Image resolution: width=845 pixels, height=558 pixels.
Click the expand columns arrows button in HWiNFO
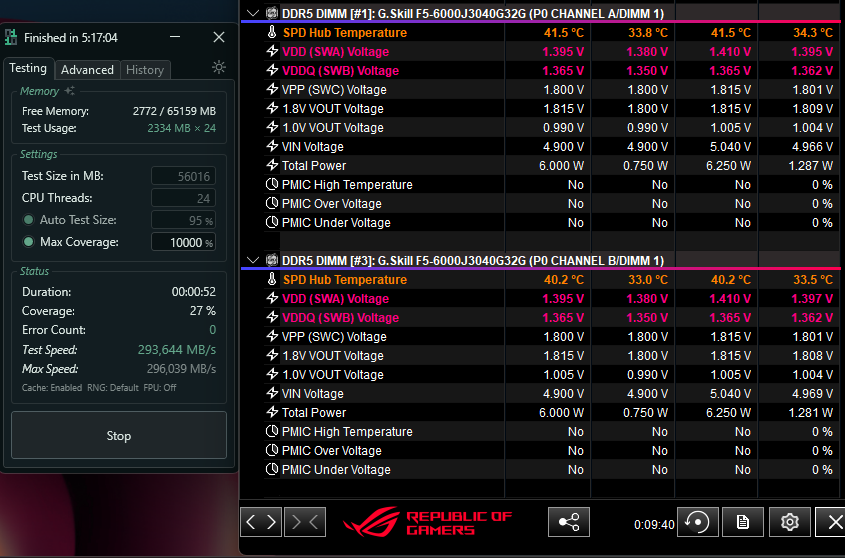click(x=261, y=522)
